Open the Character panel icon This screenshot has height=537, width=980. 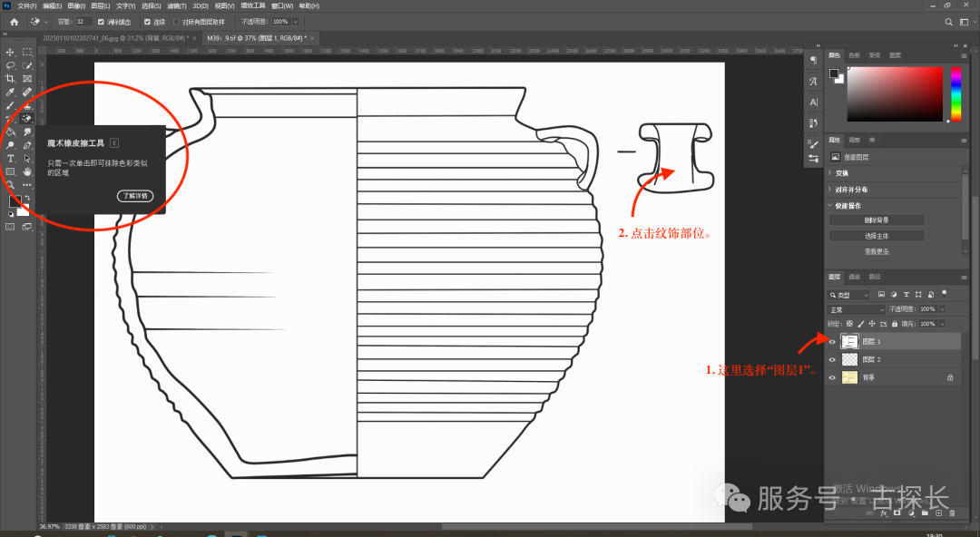[813, 102]
